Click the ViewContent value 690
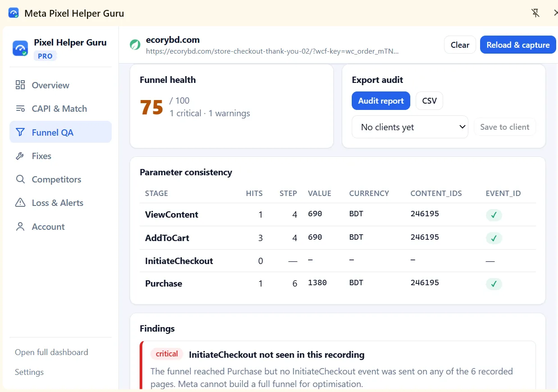This screenshot has height=392, width=558. coord(315,214)
